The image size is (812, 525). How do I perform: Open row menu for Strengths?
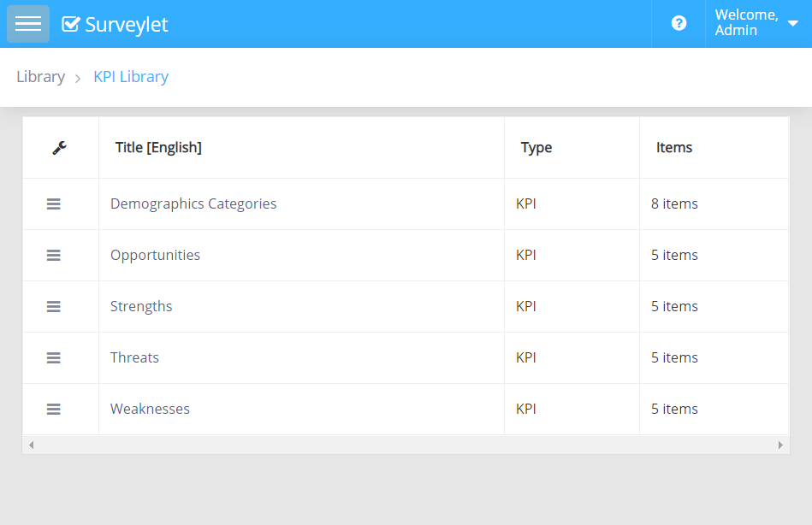click(x=53, y=307)
